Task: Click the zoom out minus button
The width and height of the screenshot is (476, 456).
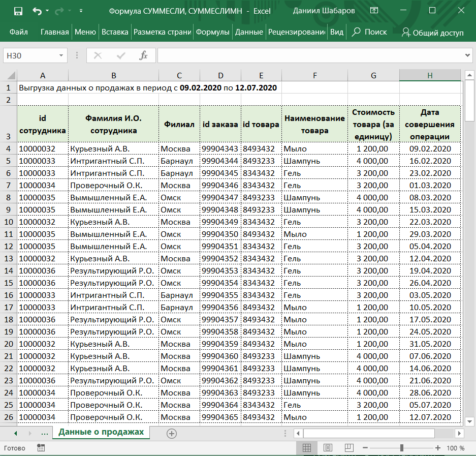Action: click(x=365, y=448)
